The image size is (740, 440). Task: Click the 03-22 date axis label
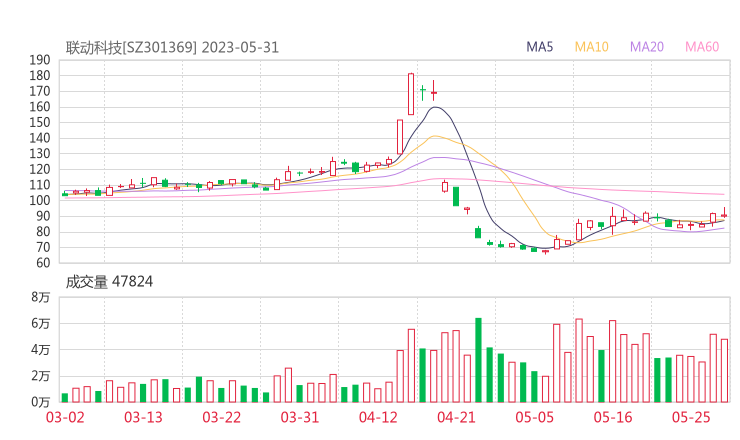pos(221,417)
